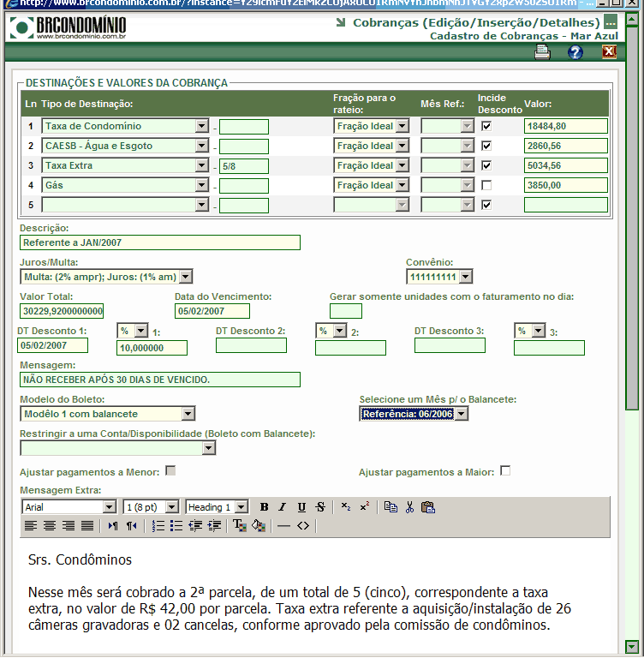Screen dimensions: 644x658
Task: Click the printer icon in green toolbar
Action: pos(542,52)
